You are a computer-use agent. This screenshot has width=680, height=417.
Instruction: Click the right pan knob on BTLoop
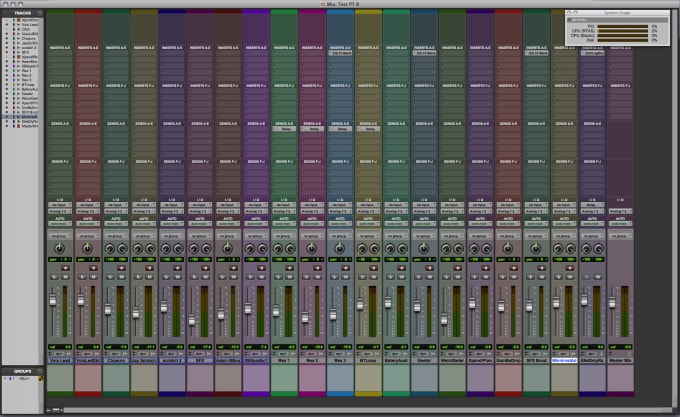(374, 248)
